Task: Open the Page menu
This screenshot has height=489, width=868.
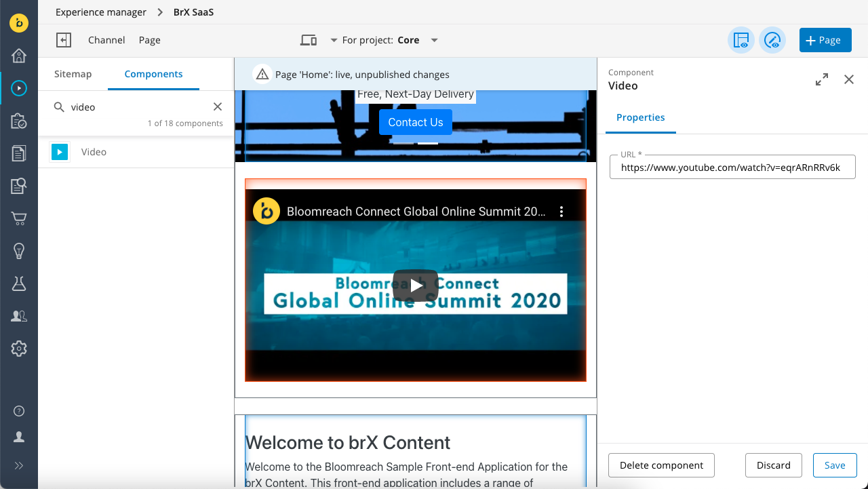Action: (149, 40)
